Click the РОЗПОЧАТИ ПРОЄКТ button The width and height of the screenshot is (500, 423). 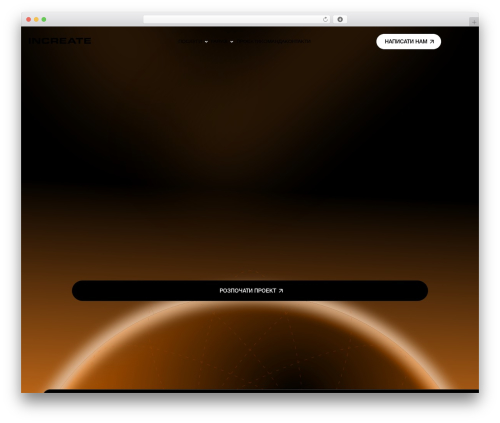coord(250,291)
